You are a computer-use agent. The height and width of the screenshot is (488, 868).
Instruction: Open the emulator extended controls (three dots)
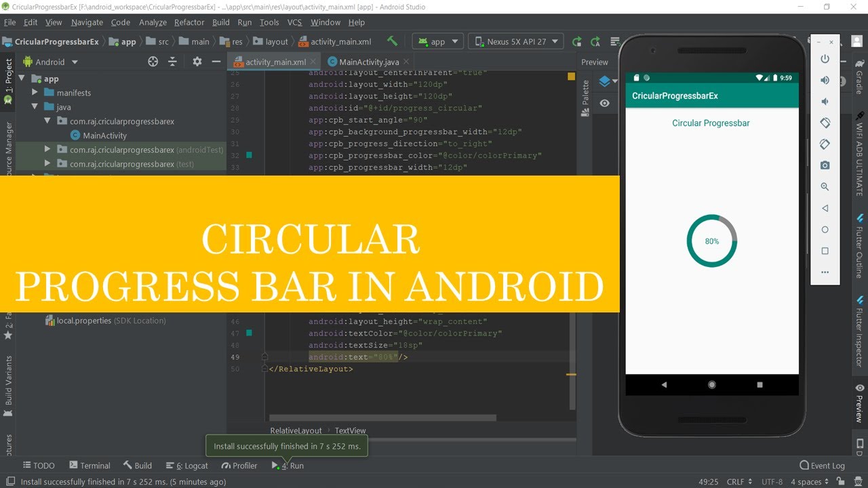tap(825, 272)
